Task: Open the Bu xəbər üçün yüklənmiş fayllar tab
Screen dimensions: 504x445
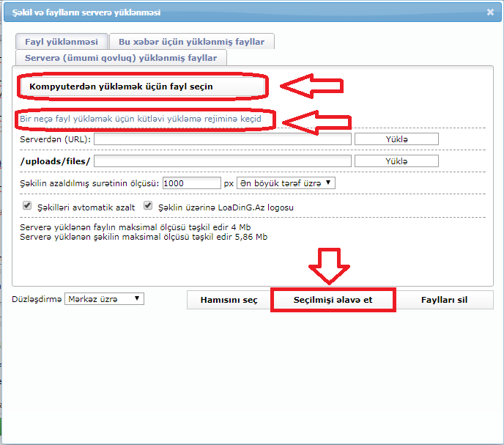Action: (x=191, y=42)
